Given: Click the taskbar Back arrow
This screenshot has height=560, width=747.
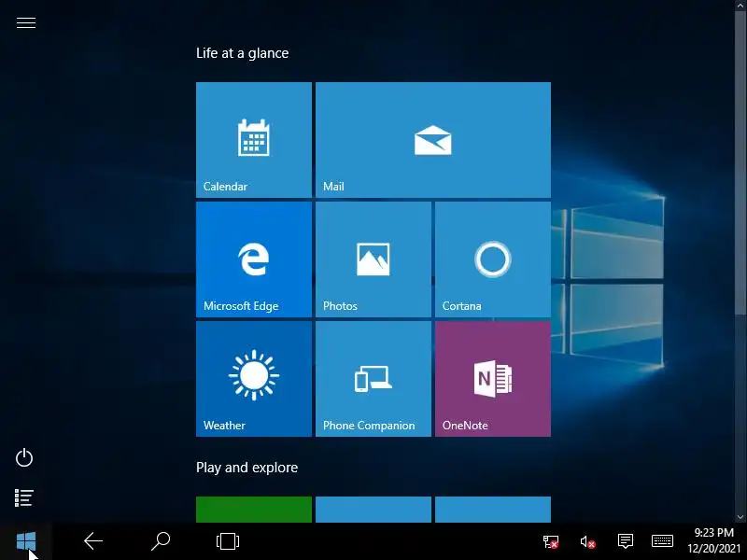Looking at the screenshot, I should [93, 541].
